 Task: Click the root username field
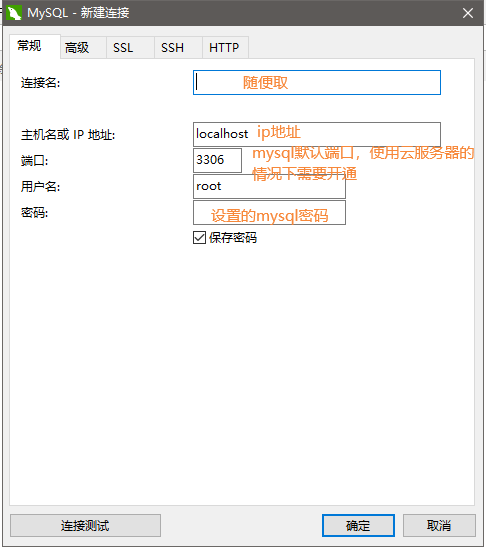coord(269,186)
